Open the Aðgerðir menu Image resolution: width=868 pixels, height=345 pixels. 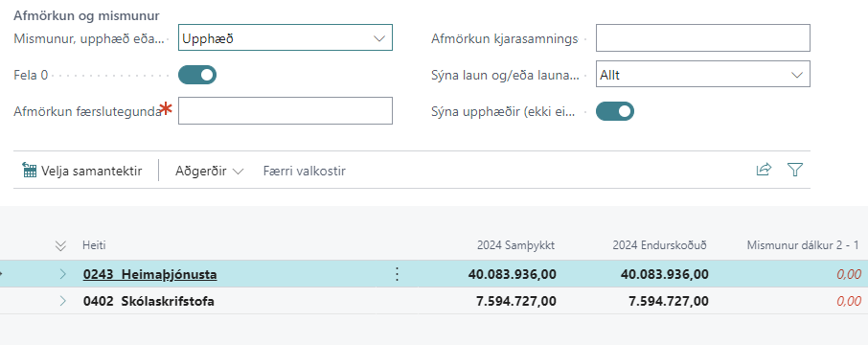pos(209,171)
